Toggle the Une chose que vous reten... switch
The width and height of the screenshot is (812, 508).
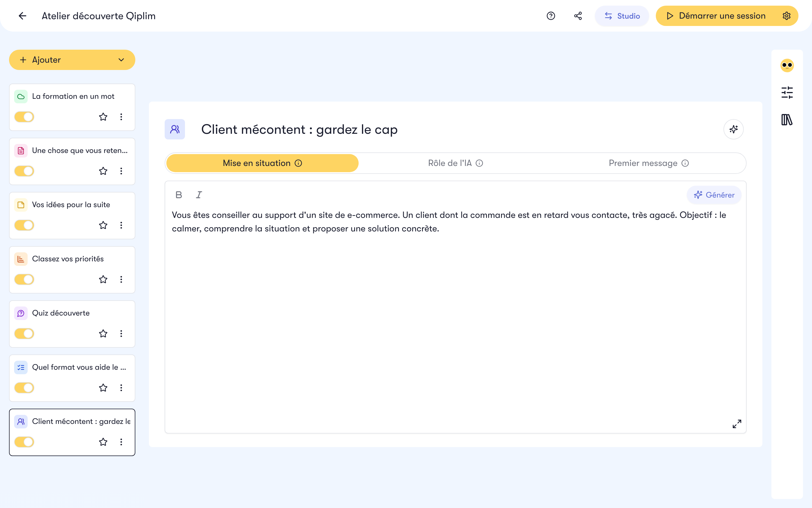[x=24, y=171]
